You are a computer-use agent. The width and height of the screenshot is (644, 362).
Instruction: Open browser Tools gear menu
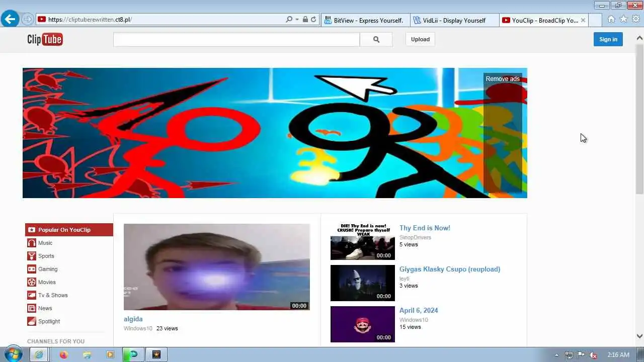(x=636, y=19)
